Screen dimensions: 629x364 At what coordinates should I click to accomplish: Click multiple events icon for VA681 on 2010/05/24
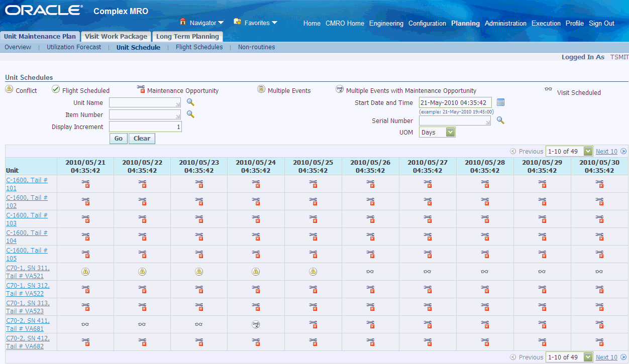click(x=256, y=324)
